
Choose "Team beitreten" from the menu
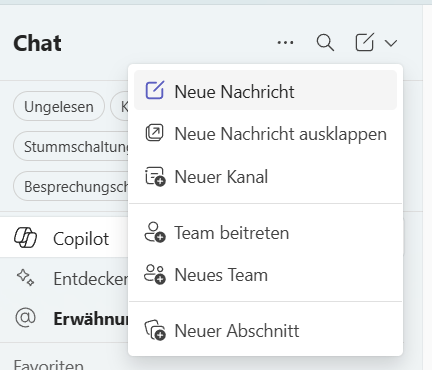[265, 233]
